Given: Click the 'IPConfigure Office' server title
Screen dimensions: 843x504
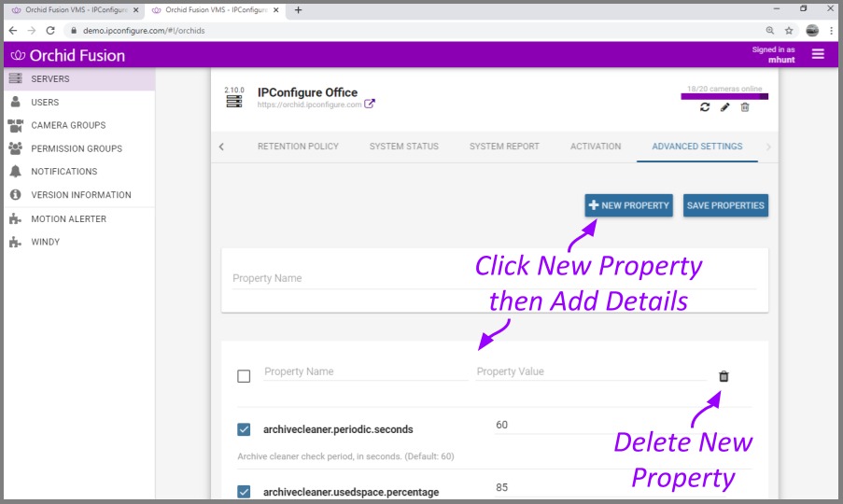Looking at the screenshot, I should tap(307, 92).
